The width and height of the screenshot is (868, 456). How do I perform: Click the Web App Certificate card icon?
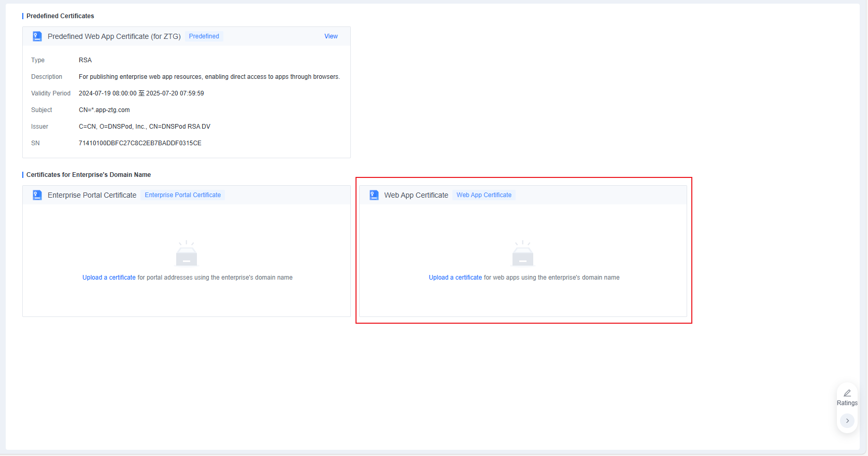(374, 195)
